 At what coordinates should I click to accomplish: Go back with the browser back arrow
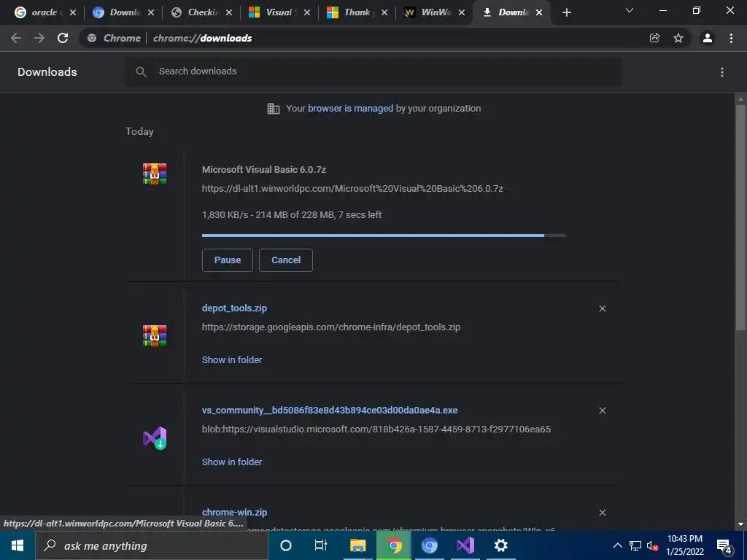[16, 38]
